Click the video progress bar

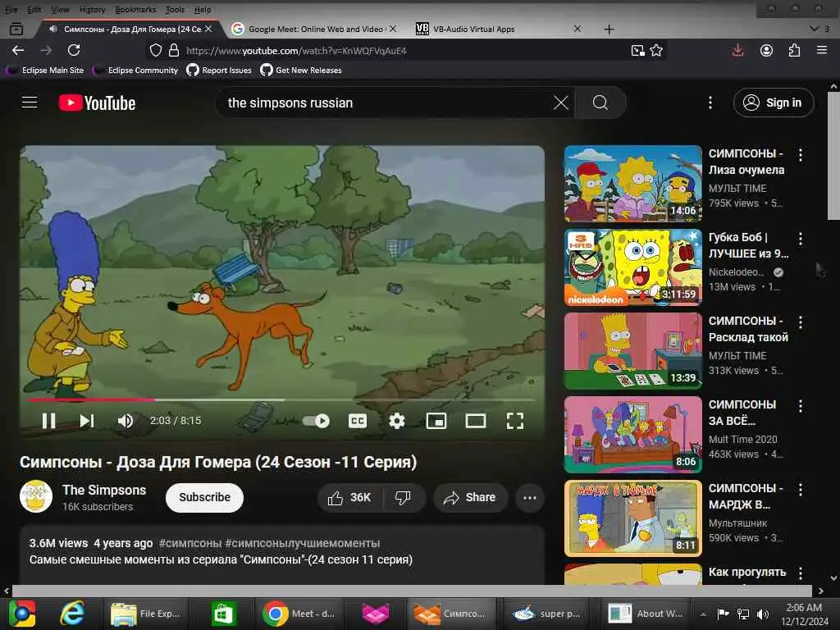coord(282,399)
